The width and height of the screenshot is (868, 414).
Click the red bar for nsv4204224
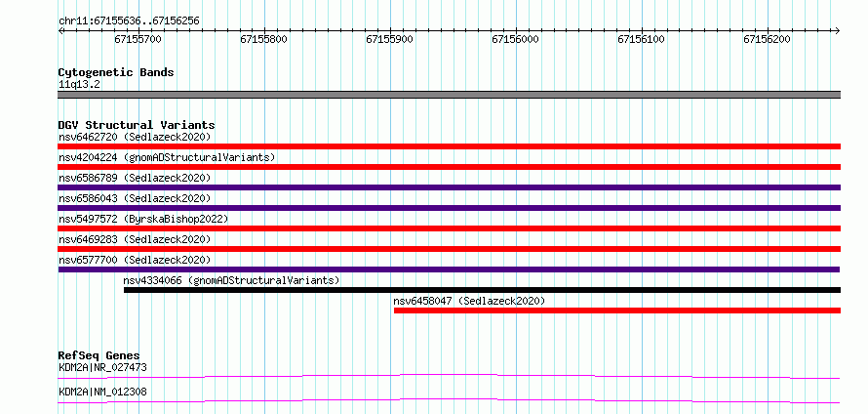[449, 167]
